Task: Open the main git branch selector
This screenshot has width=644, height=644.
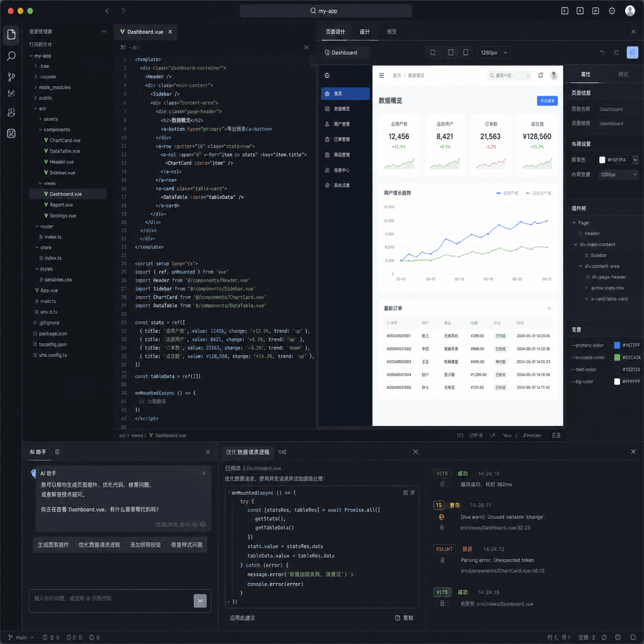Action: 21,638
